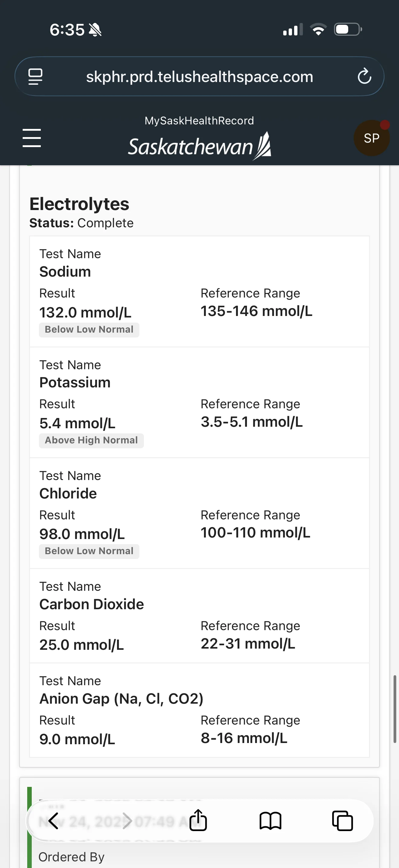The image size is (399, 868).
Task: Open the Safari share sheet
Action: pyautogui.click(x=198, y=820)
